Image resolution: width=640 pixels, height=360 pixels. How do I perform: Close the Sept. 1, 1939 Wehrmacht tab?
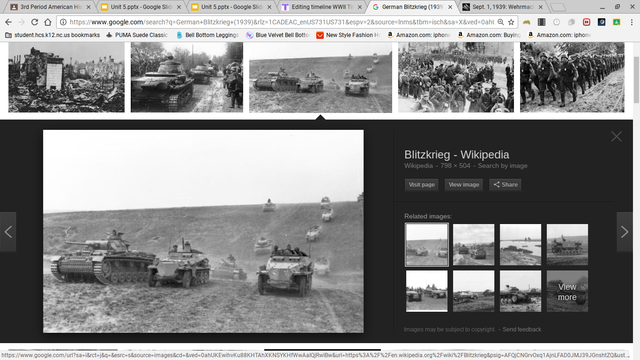(540, 7)
